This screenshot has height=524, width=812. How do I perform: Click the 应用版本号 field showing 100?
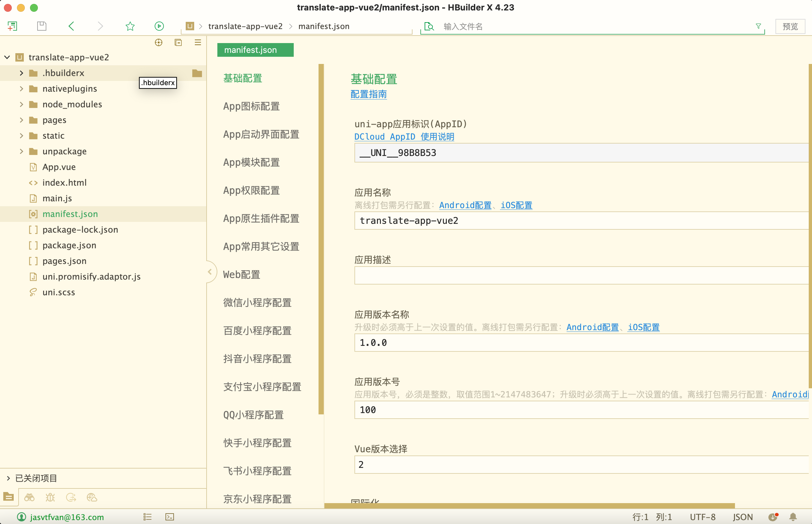(581, 410)
